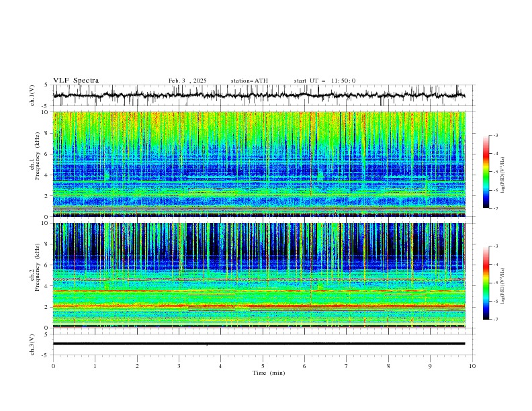Click time axis tick label '3'

coord(179,366)
